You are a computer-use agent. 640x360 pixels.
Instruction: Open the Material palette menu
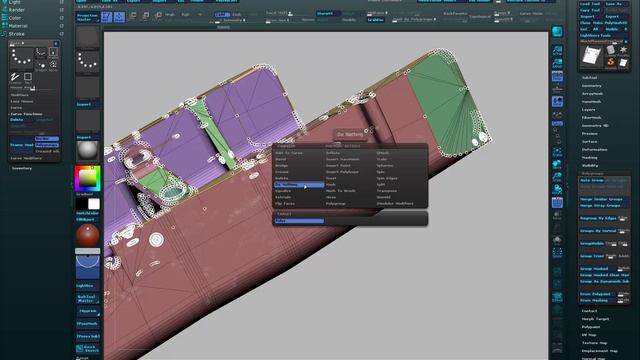click(18, 26)
